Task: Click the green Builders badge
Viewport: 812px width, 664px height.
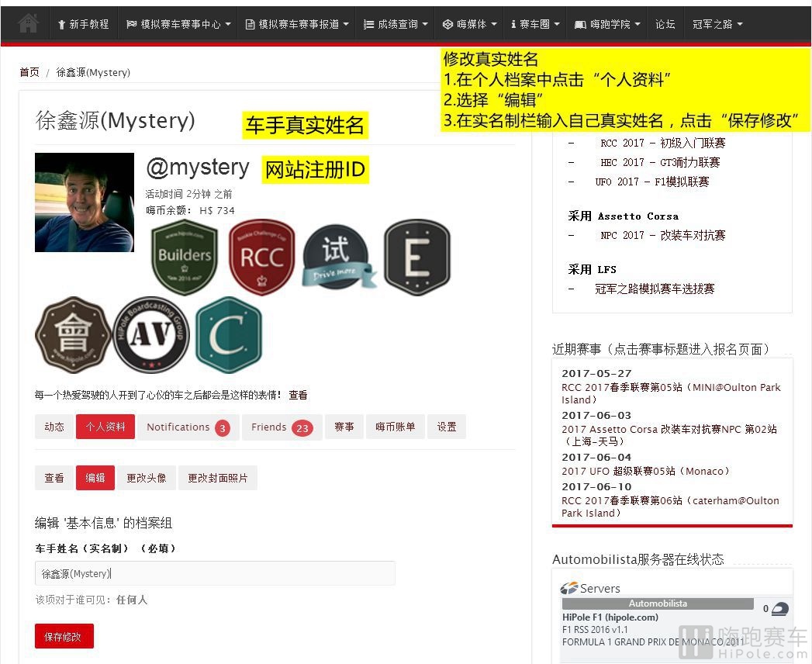Action: tap(185, 256)
